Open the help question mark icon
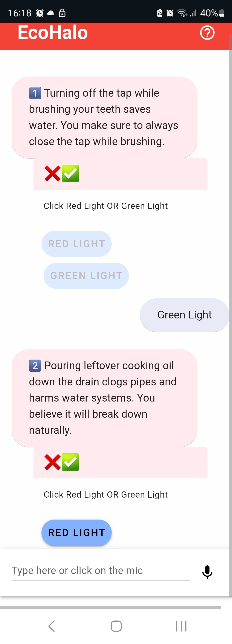This screenshot has height=644, width=232. (207, 33)
